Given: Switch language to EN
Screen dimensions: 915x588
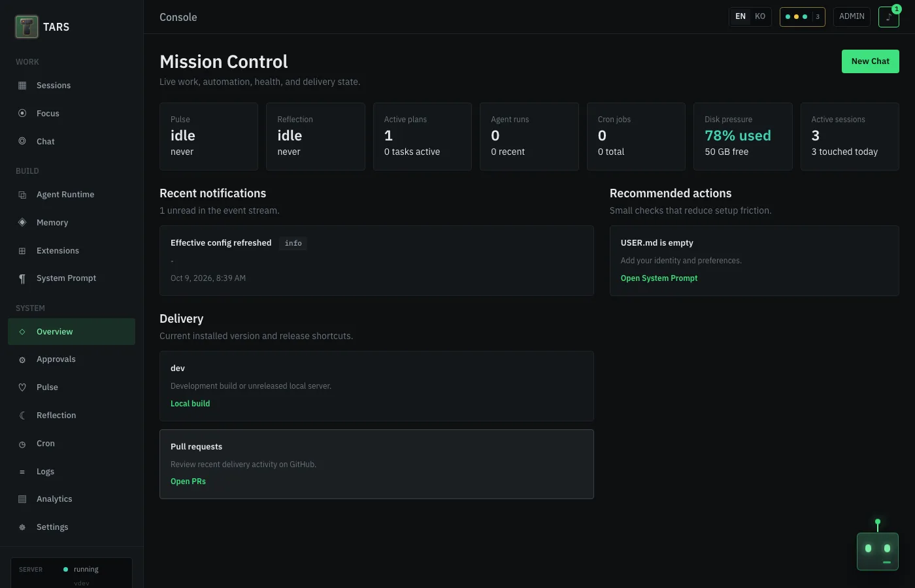Looking at the screenshot, I should point(740,16).
